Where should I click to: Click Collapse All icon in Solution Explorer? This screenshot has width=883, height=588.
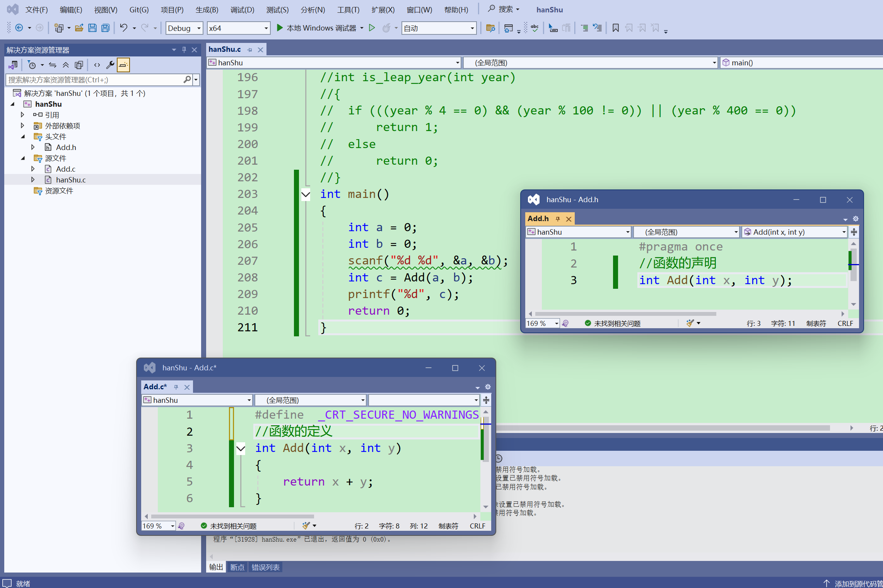tap(66, 65)
